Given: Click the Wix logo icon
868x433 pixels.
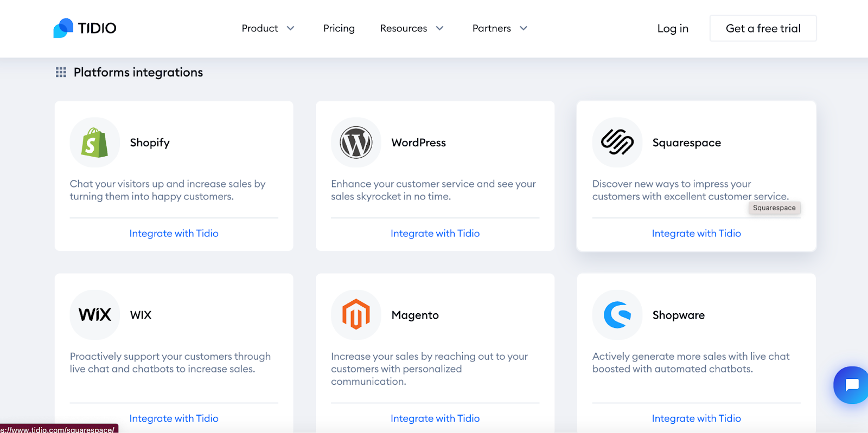Looking at the screenshot, I should coord(95,315).
